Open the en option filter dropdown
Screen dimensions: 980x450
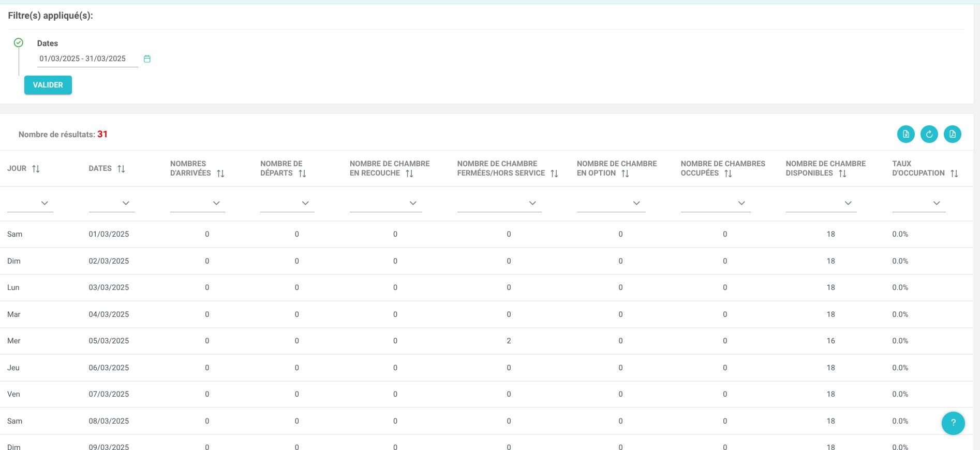[611, 203]
